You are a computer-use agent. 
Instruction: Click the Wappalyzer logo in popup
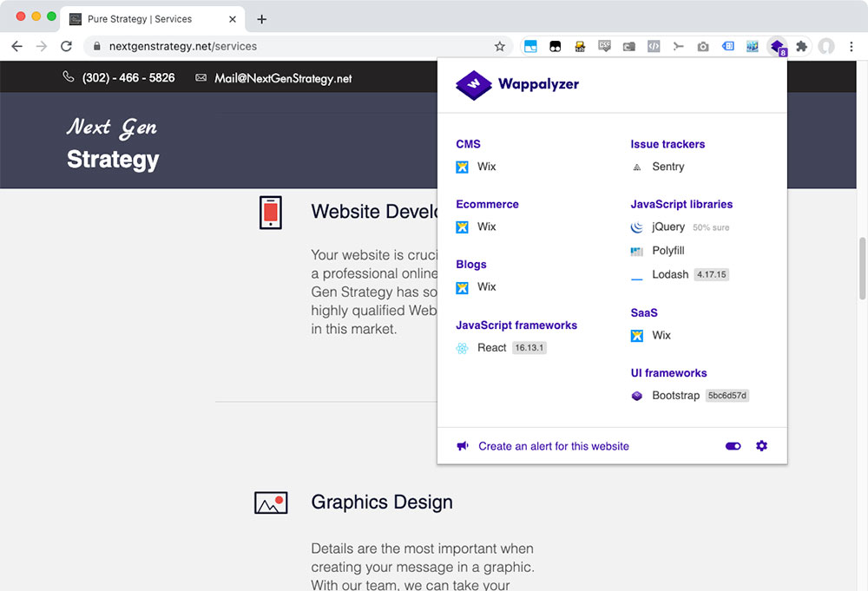coord(517,85)
